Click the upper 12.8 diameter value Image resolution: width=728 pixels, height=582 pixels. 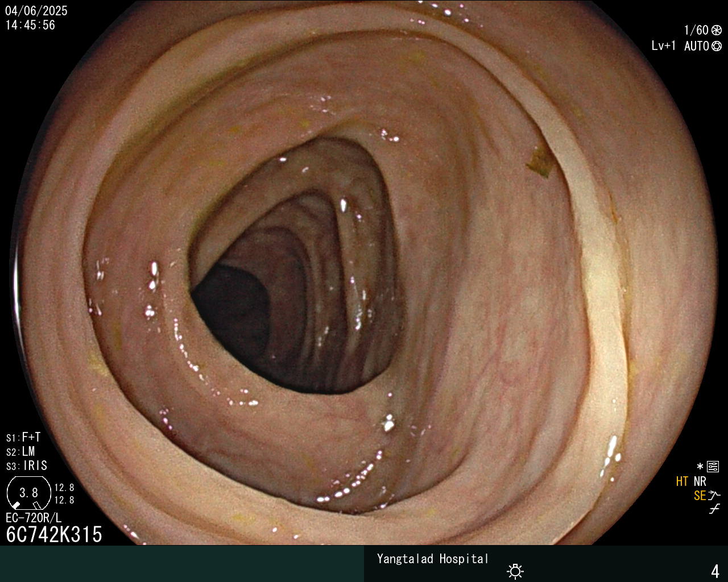click(64, 488)
